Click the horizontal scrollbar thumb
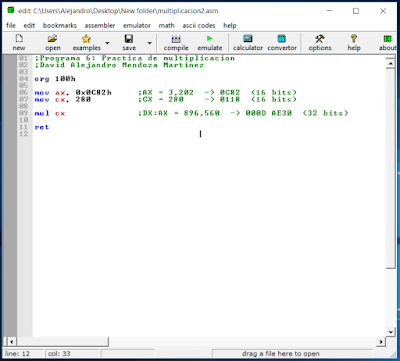The height and width of the screenshot is (361, 400). click(62, 342)
